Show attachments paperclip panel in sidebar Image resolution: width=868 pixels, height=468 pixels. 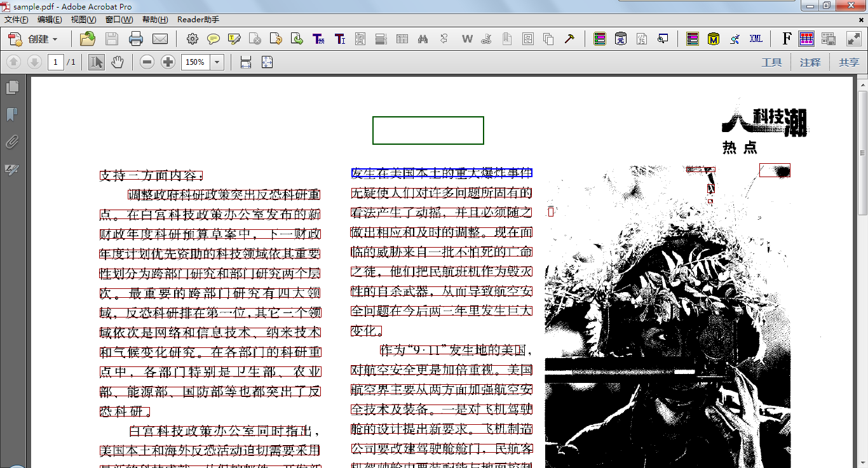[x=12, y=142]
